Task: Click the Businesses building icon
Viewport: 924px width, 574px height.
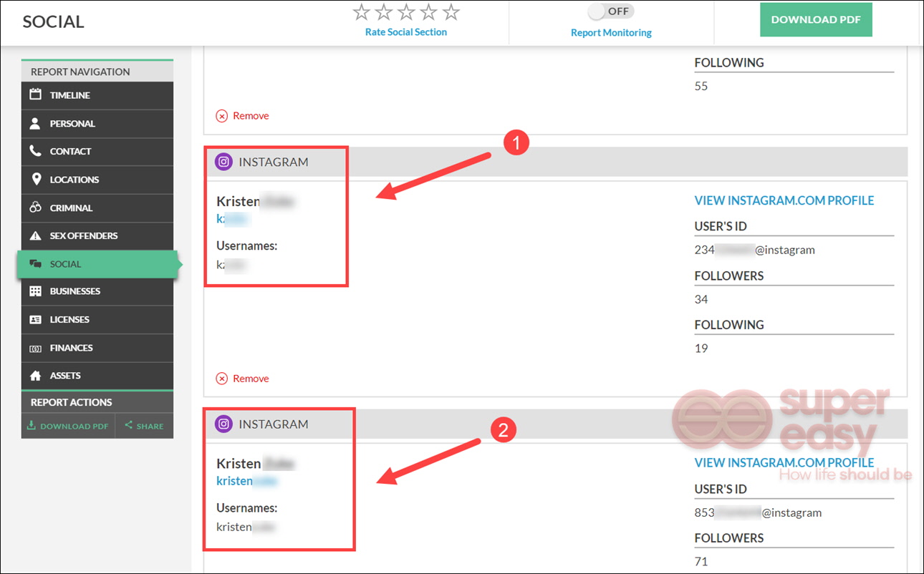Action: tap(35, 291)
